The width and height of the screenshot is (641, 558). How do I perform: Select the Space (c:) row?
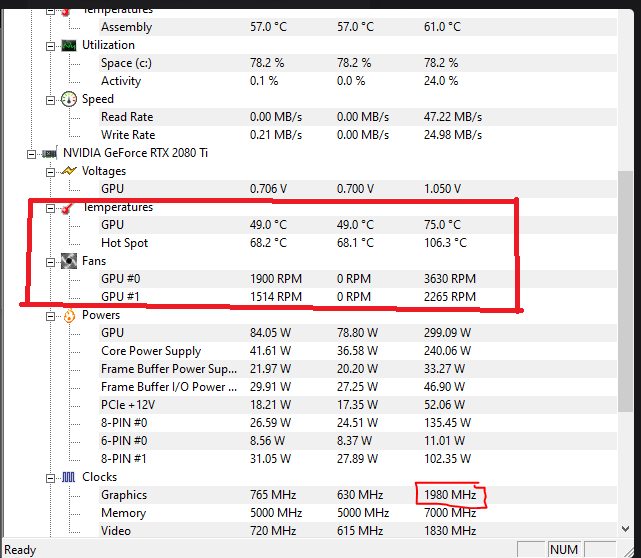(x=358, y=63)
